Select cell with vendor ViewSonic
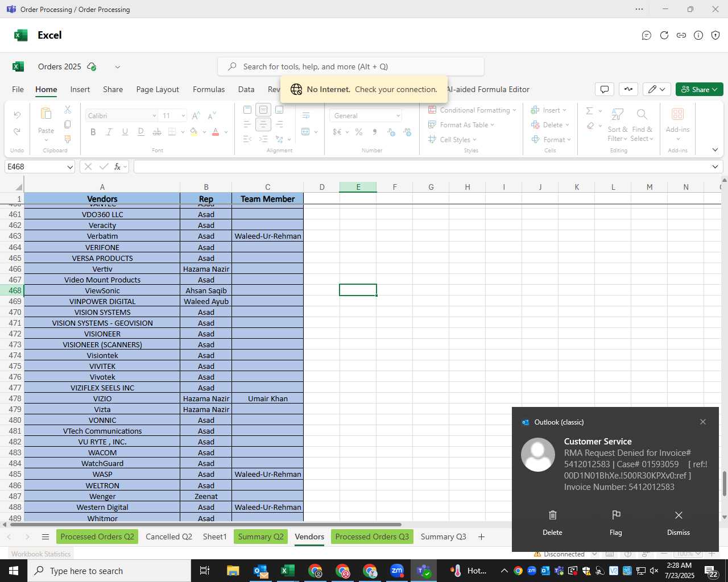Viewport: 728px width, 582px height. point(102,290)
